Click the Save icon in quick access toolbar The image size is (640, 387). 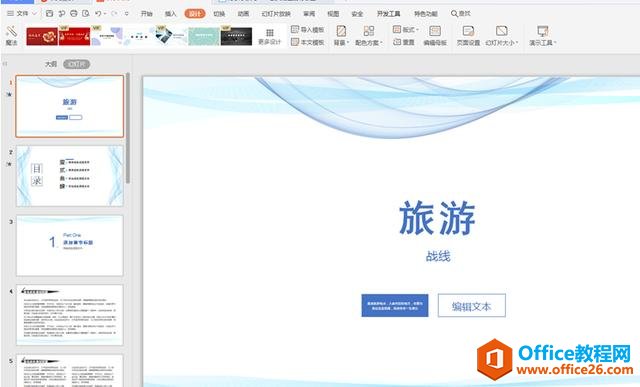coord(49,13)
